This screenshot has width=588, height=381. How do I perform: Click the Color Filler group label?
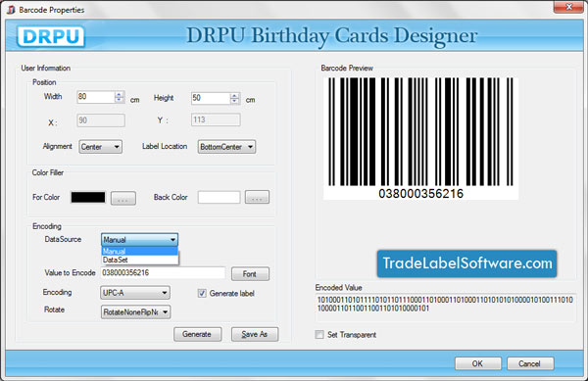(48, 172)
